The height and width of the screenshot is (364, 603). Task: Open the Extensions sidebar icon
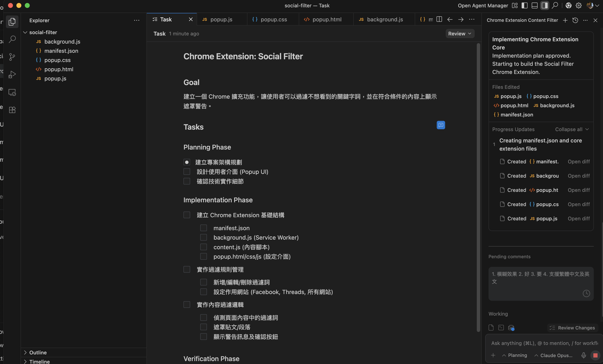pos(12,110)
